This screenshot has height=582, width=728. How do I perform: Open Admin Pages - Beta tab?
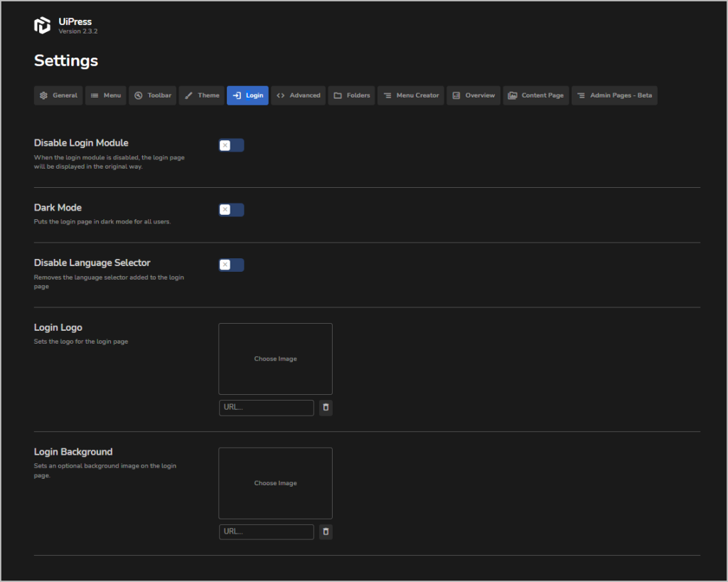click(x=614, y=95)
